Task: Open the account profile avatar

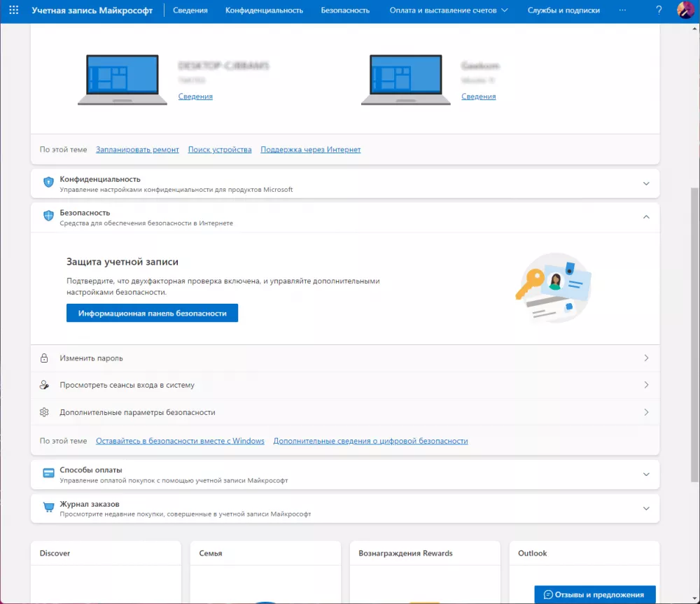Action: click(x=685, y=10)
